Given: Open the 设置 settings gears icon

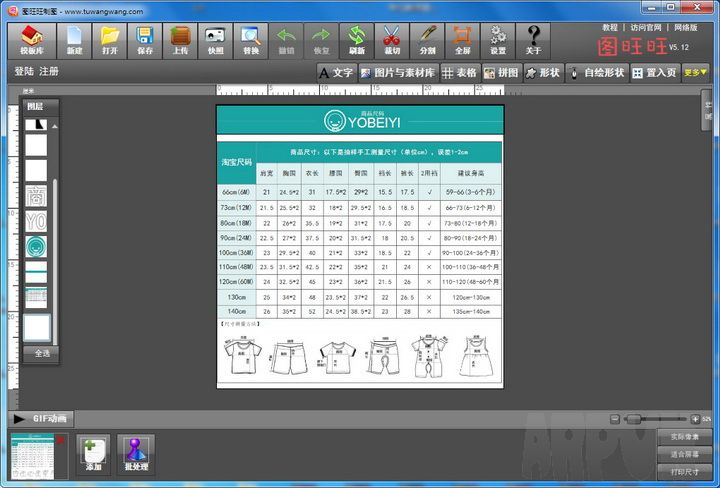Looking at the screenshot, I should (497, 40).
